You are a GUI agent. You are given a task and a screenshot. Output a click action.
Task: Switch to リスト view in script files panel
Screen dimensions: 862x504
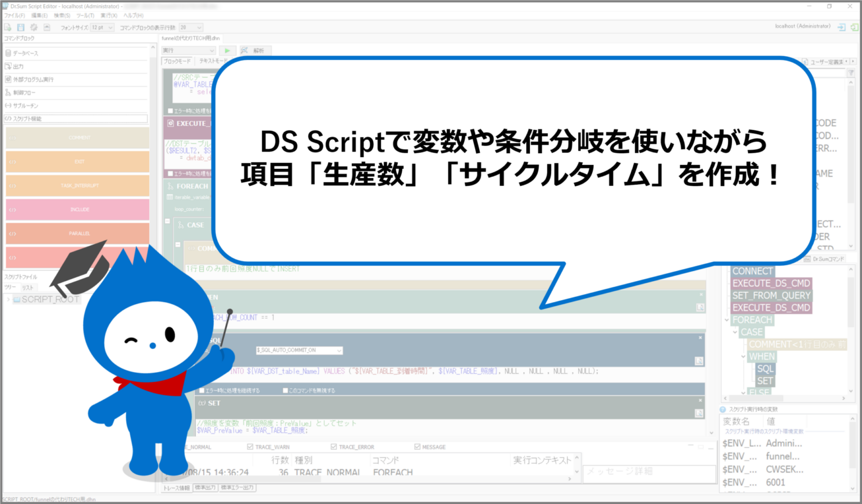[27, 287]
